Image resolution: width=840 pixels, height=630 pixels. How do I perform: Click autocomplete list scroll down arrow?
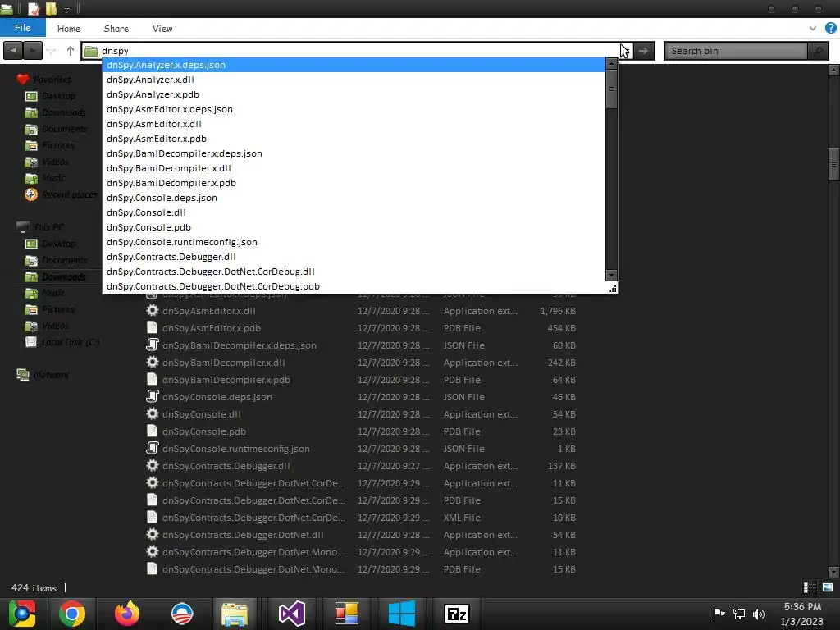pos(611,276)
